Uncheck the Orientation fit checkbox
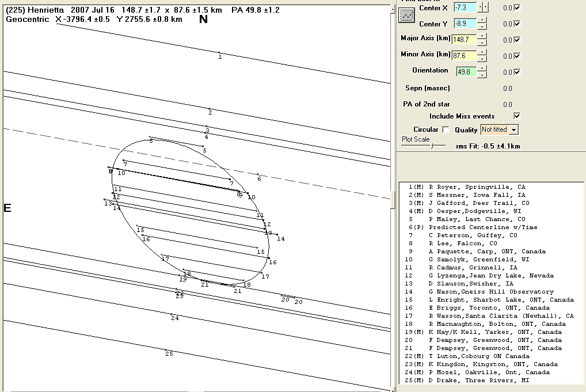586x392 pixels. pos(517,72)
